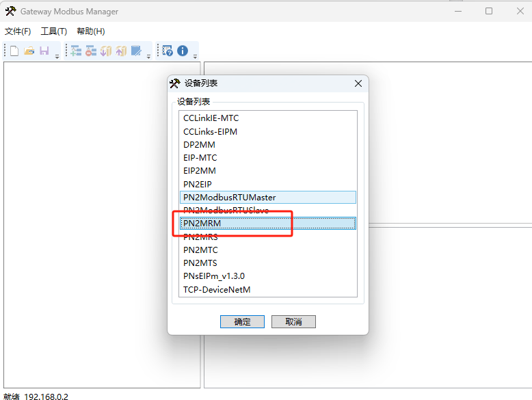Close the 设备列表 dialog
Image resolution: width=532 pixels, height=400 pixels.
pos(358,83)
